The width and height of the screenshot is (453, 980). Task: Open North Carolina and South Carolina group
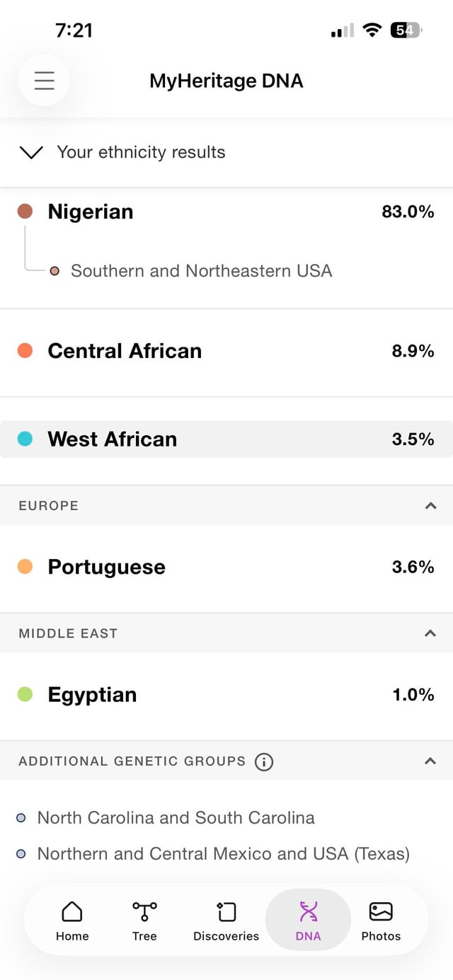[175, 817]
